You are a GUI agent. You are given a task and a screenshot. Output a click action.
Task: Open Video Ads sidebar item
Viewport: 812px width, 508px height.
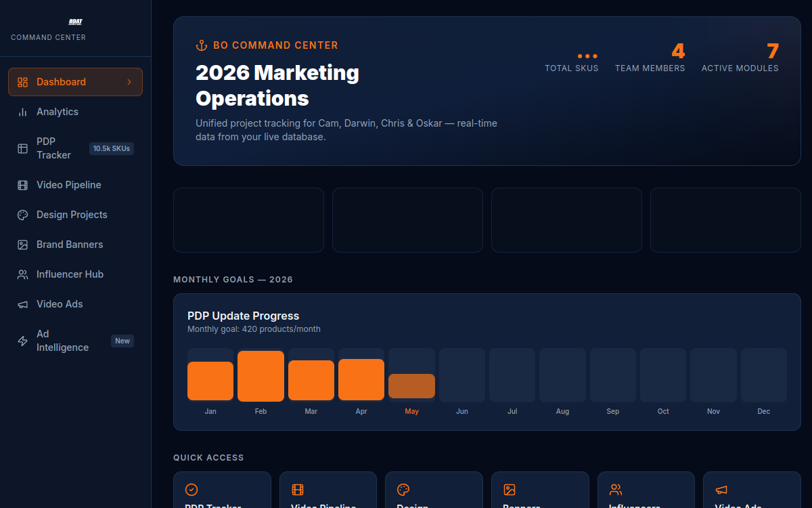coord(75,304)
